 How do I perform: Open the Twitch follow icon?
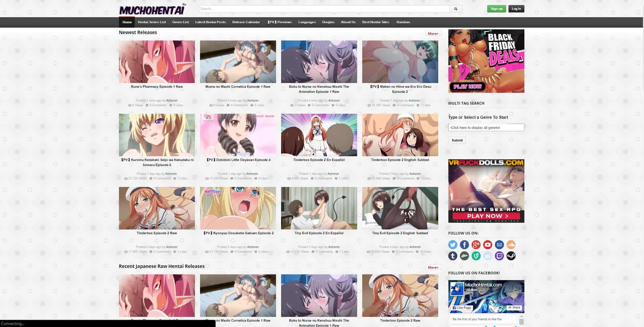[499, 256]
